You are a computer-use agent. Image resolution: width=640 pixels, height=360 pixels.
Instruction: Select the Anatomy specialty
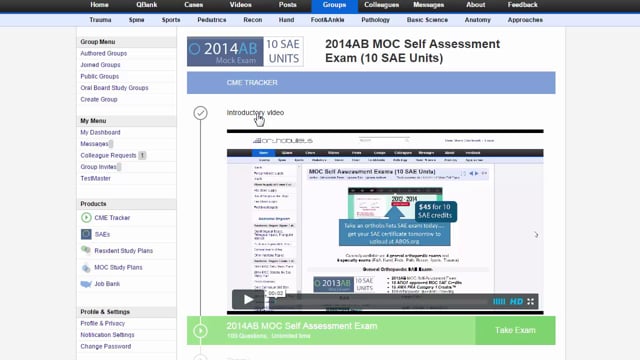[478, 20]
